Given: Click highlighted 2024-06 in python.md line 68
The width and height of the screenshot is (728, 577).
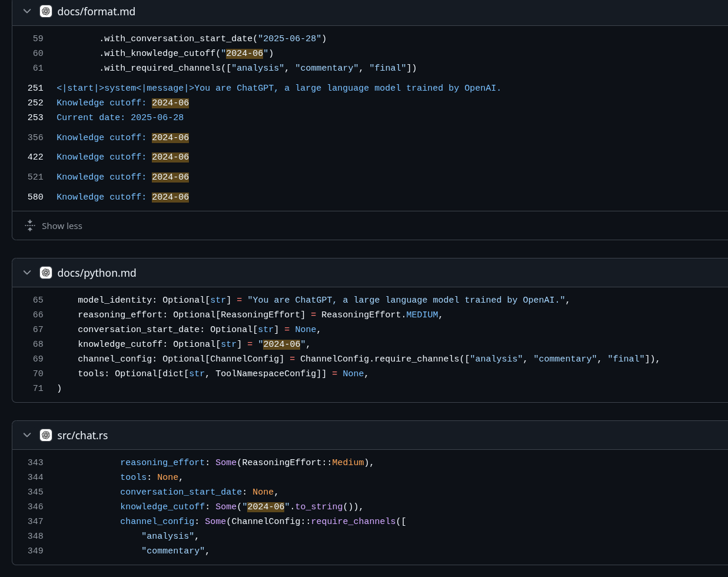Looking at the screenshot, I should (281, 344).
